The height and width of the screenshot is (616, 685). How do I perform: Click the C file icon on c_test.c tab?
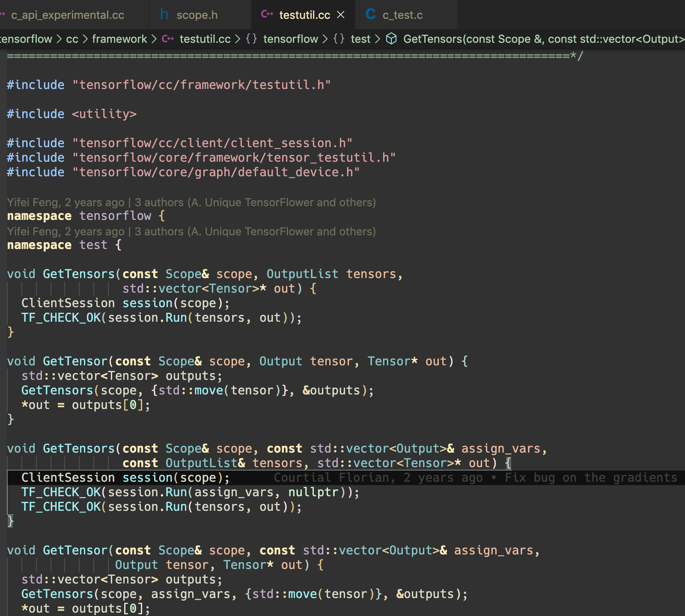click(x=371, y=15)
